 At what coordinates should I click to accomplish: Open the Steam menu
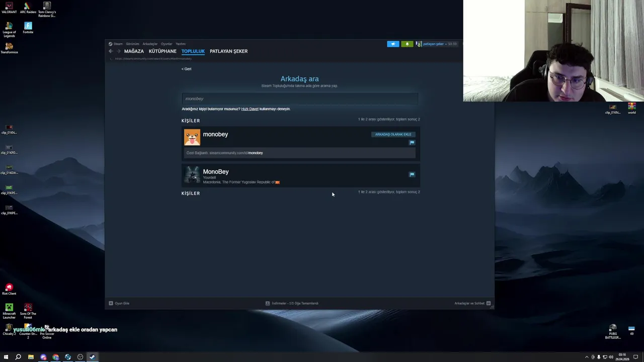116,44
